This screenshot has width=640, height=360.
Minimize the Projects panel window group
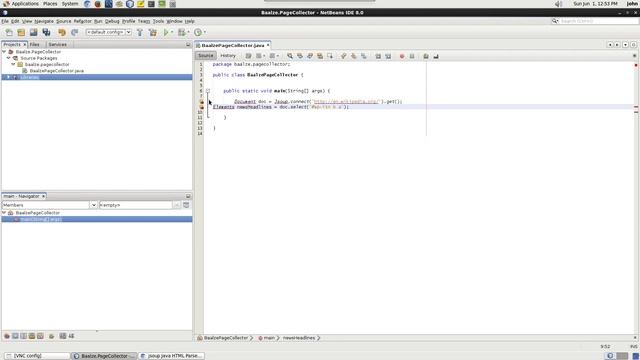(x=188, y=44)
